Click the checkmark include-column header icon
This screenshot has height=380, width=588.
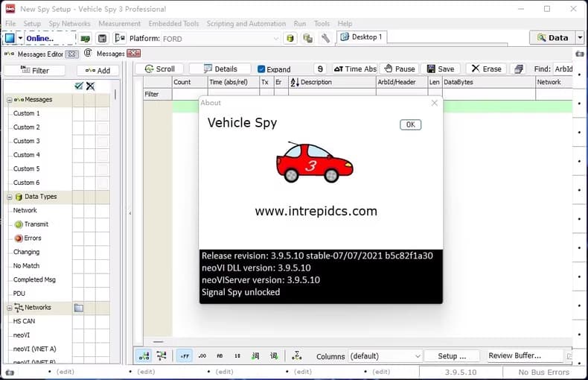click(78, 86)
